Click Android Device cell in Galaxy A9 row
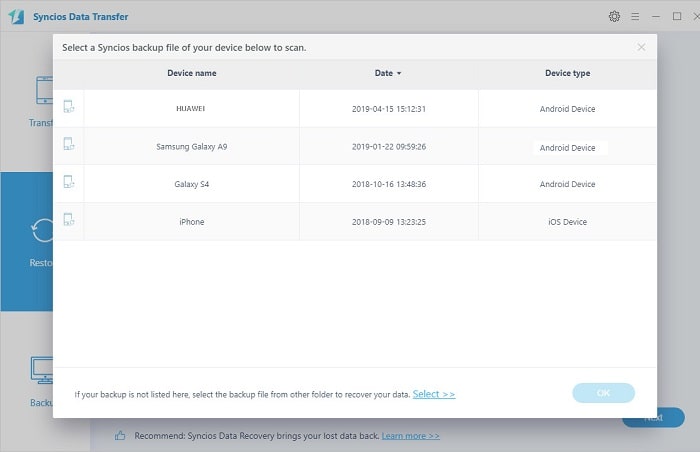Image resolution: width=700 pixels, height=452 pixels. 567,147
